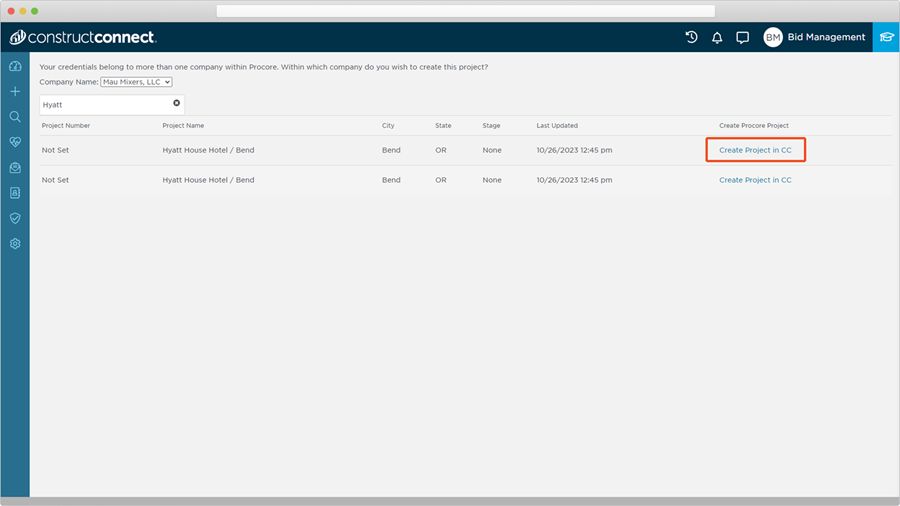
Task: Click the plus add icon in sidebar
Action: (15, 92)
